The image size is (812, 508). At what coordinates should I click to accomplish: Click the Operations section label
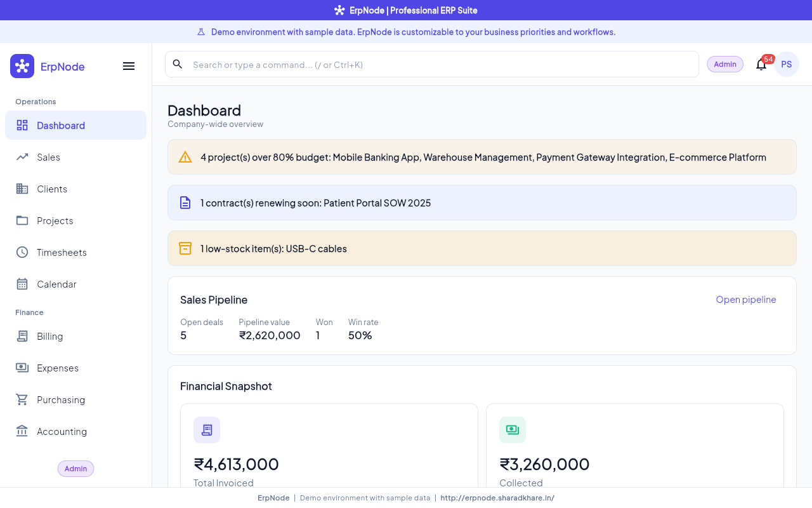36,102
